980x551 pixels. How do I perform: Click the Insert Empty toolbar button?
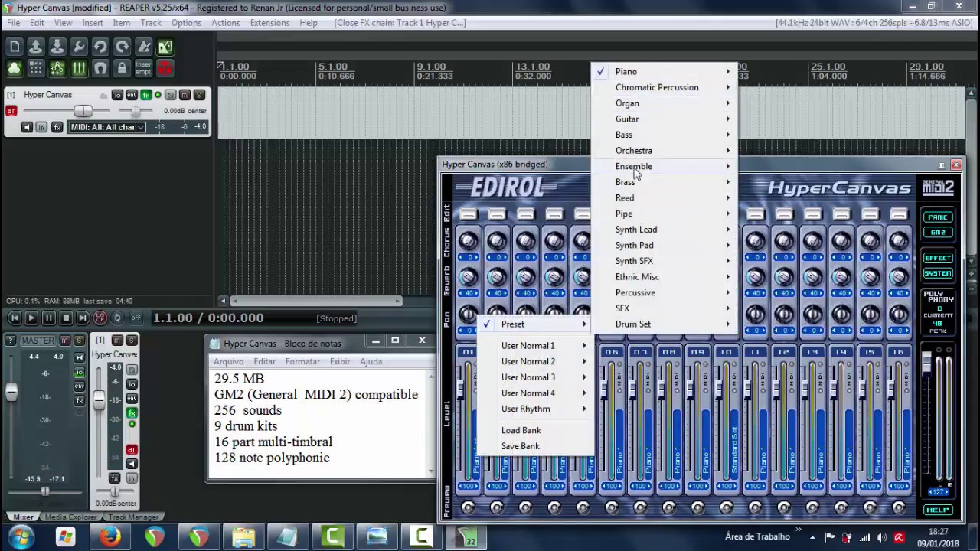click(143, 68)
